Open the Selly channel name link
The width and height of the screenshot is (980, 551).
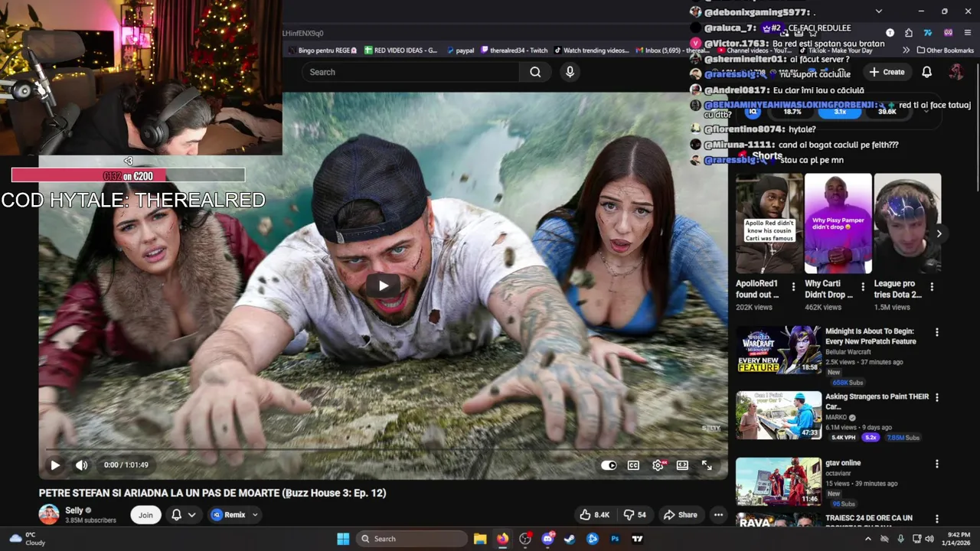pyautogui.click(x=73, y=510)
